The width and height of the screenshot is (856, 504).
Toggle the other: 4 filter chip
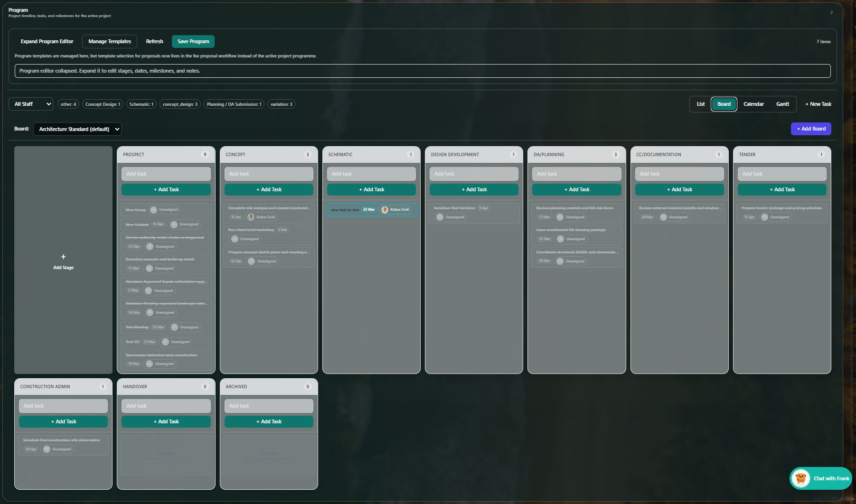(68, 104)
